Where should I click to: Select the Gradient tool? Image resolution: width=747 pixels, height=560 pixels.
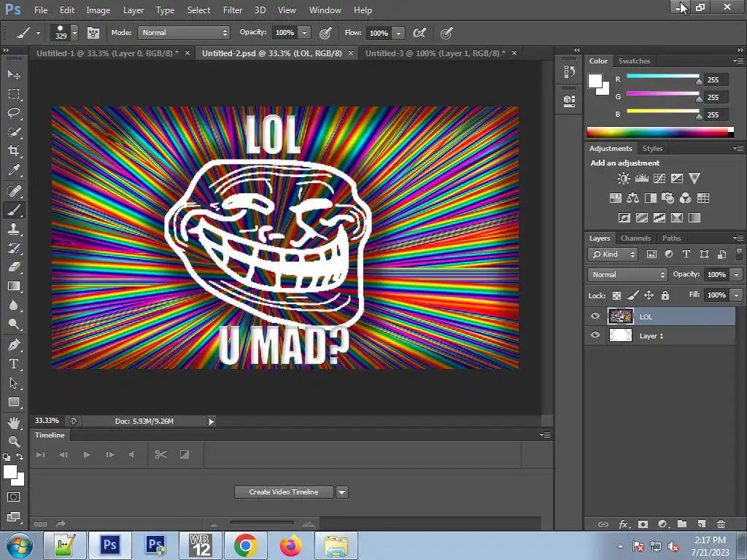click(x=14, y=286)
